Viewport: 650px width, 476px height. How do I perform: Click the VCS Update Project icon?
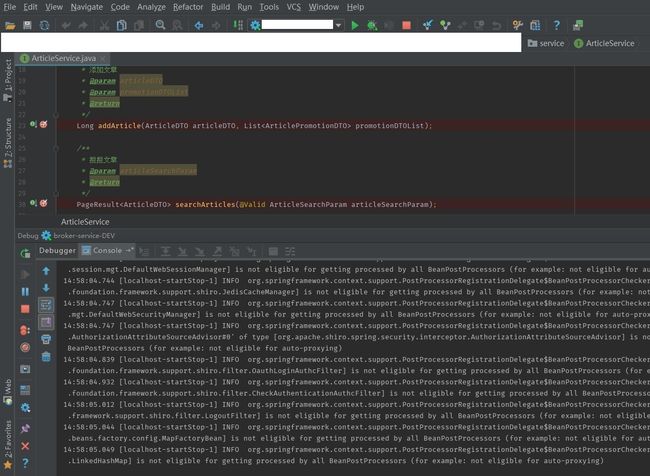[x=428, y=25]
